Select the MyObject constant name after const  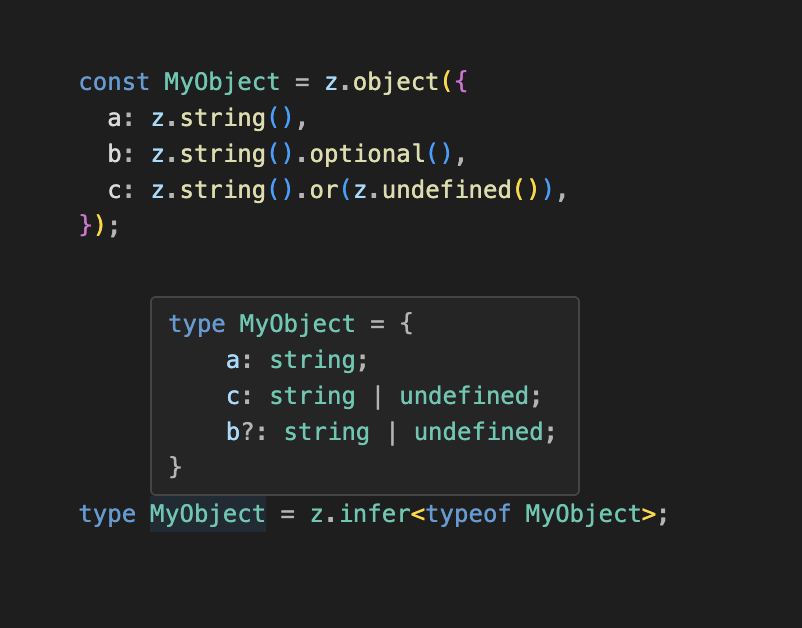(222, 82)
